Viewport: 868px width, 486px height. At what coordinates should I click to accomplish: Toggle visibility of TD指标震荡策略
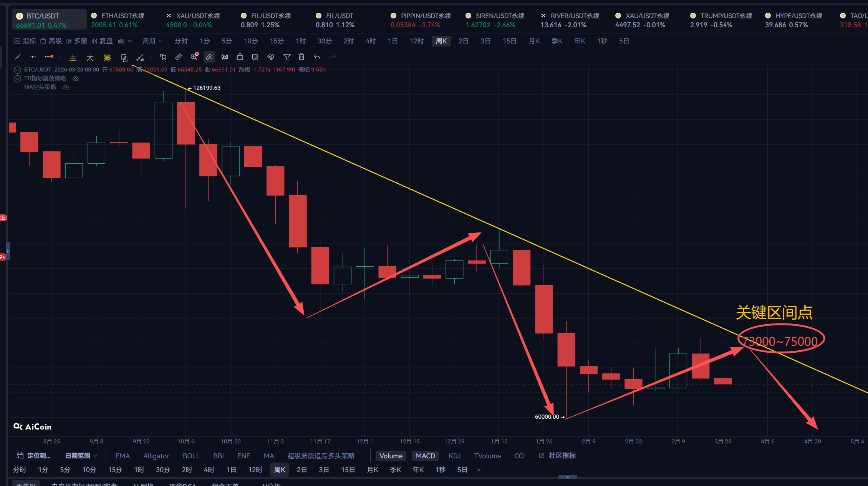[x=76, y=78]
